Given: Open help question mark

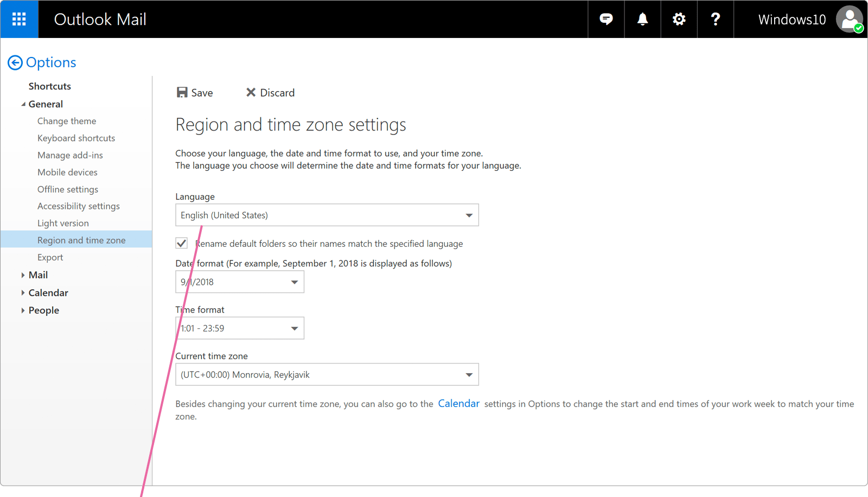Looking at the screenshot, I should [x=715, y=19].
